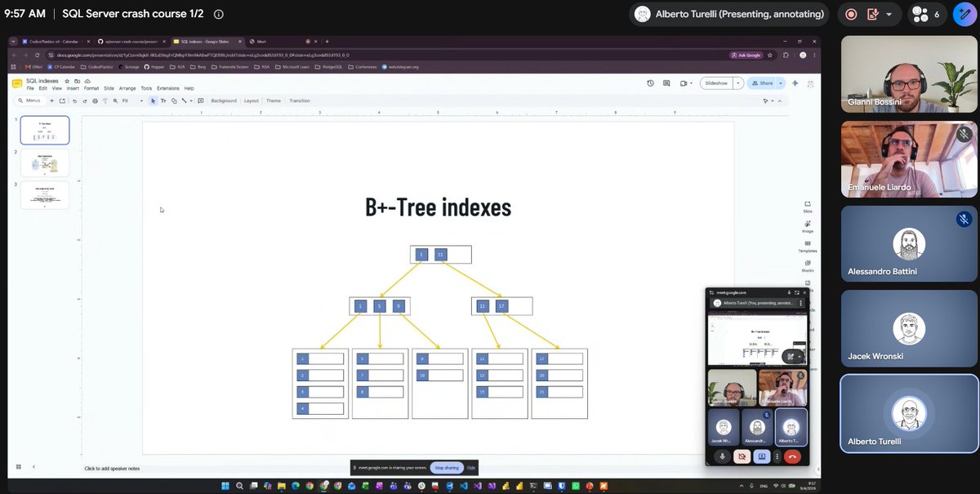Open the participants count button showing 6
This screenshot has height=494, width=980.
click(926, 14)
